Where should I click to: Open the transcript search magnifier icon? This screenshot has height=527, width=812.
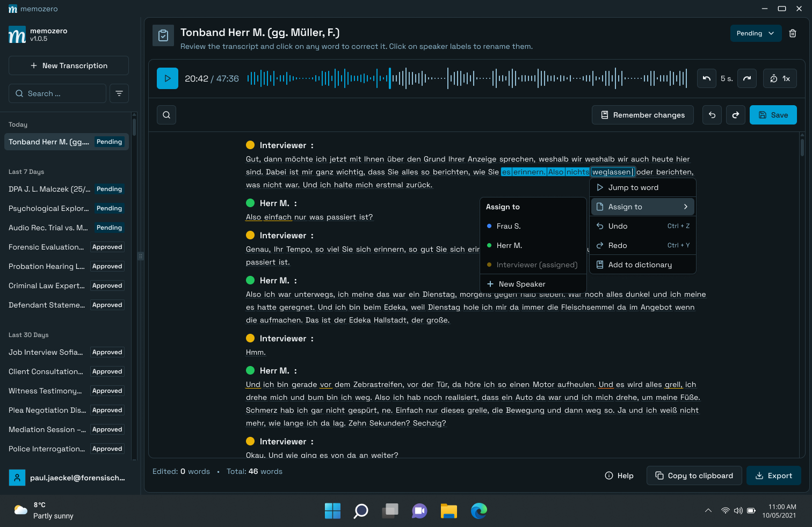(x=166, y=114)
